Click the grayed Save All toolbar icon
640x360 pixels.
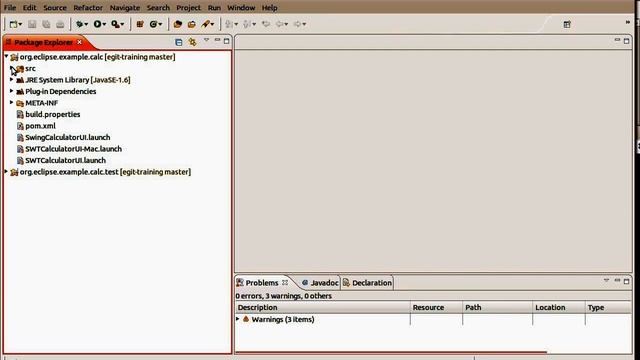pyautogui.click(x=46, y=24)
